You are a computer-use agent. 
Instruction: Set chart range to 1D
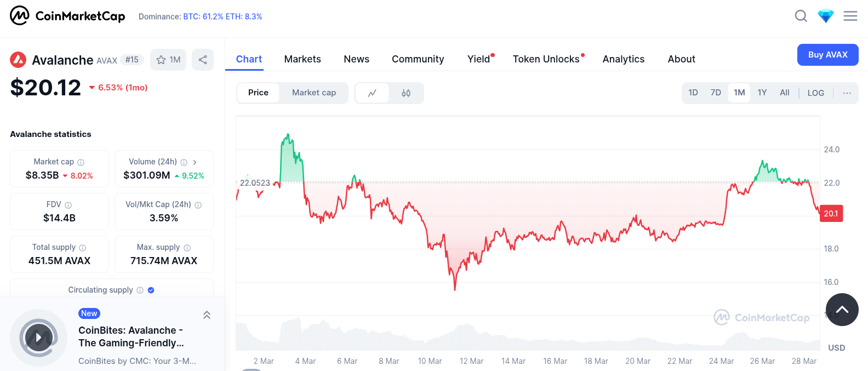693,93
